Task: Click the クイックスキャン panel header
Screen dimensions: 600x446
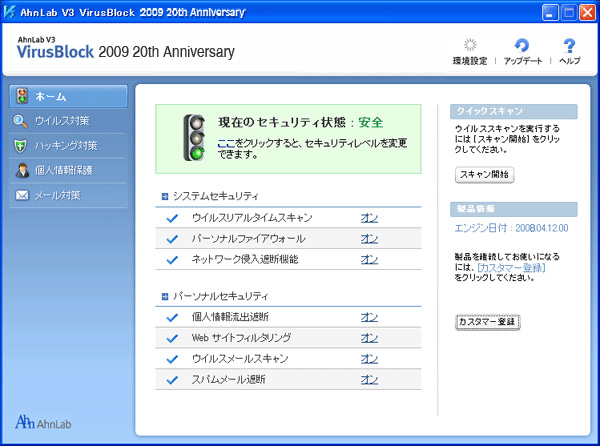Action: point(514,111)
